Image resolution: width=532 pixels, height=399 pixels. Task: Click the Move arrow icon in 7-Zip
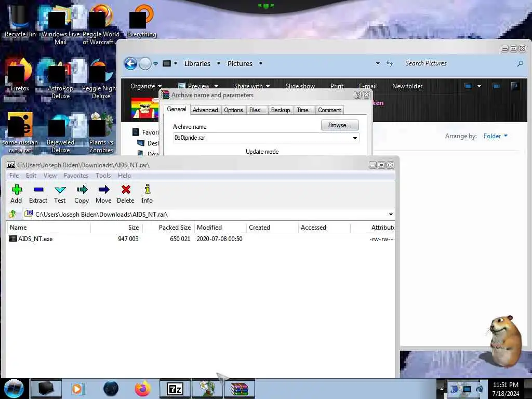click(103, 194)
